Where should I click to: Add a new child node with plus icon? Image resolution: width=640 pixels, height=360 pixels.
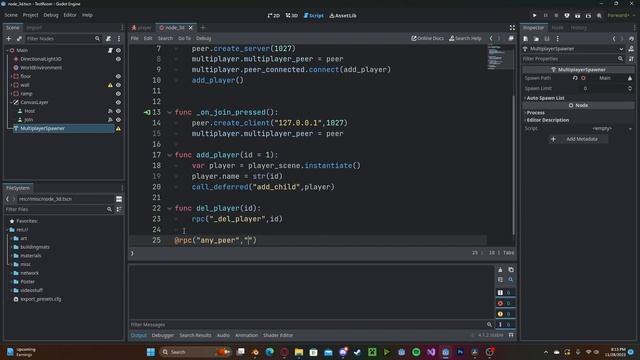click(x=9, y=38)
